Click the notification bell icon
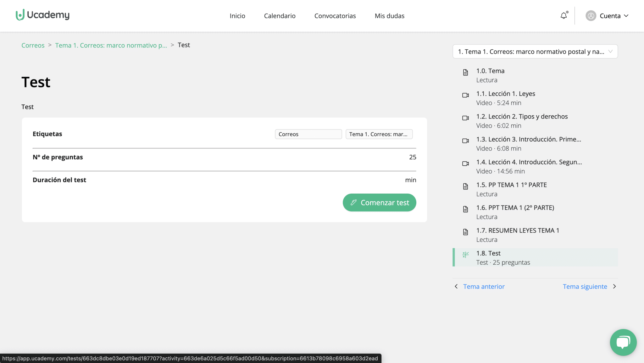 tap(564, 15)
